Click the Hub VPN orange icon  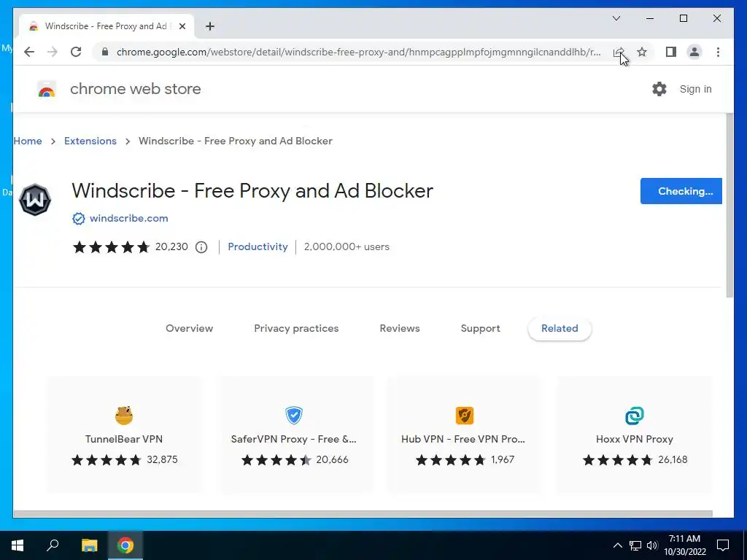pyautogui.click(x=465, y=415)
